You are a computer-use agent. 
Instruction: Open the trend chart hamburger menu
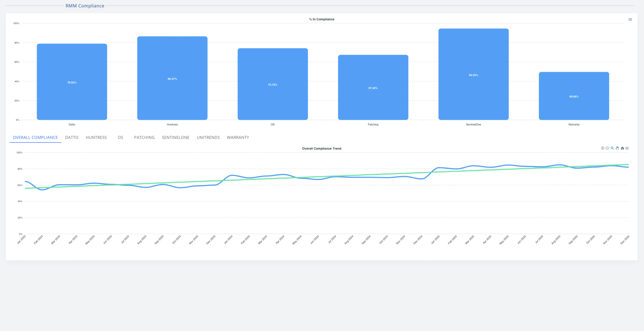627,148
